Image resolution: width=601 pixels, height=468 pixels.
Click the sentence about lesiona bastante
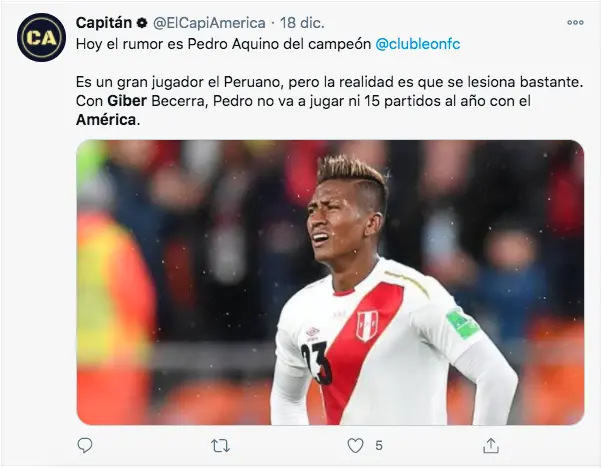tap(329, 82)
